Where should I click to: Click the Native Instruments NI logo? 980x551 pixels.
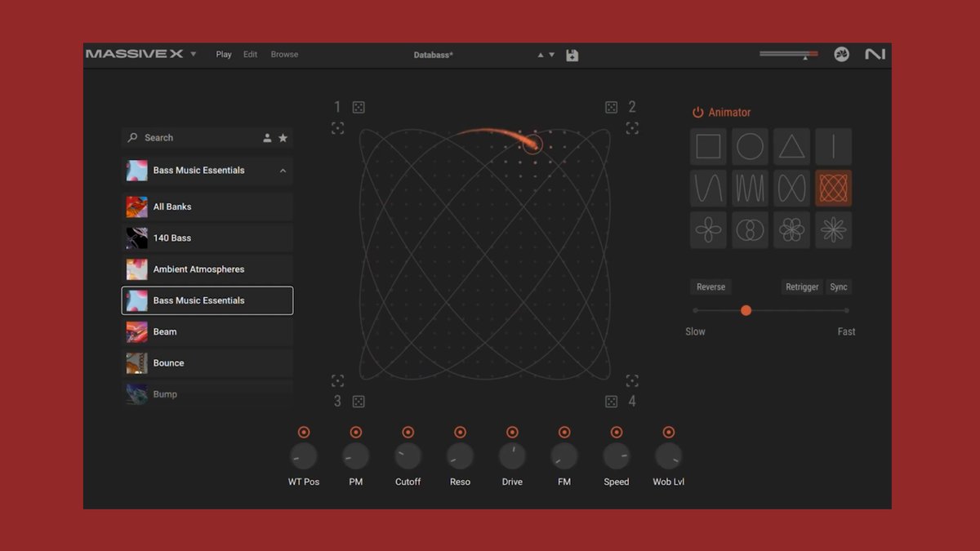tap(875, 55)
